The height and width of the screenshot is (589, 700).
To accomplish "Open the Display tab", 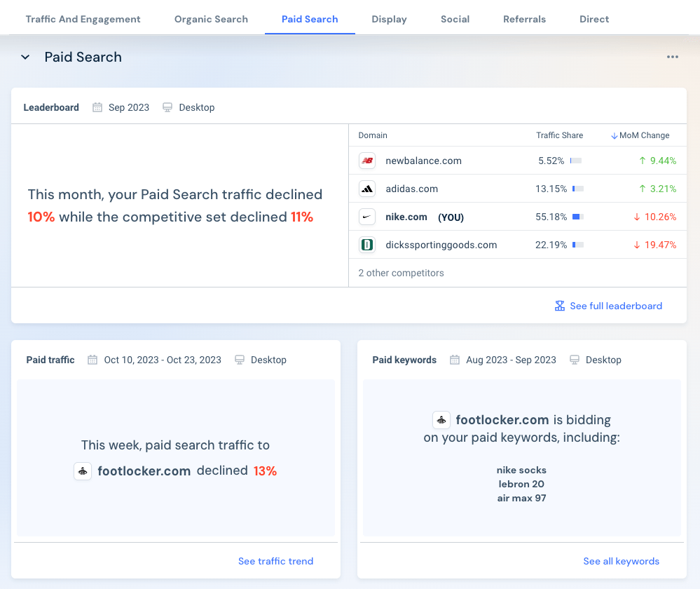I will [x=389, y=19].
